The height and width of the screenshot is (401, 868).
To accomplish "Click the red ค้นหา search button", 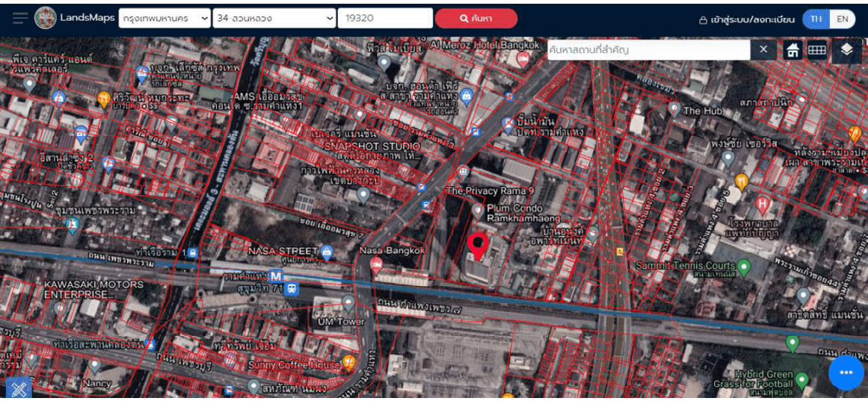I will (476, 18).
